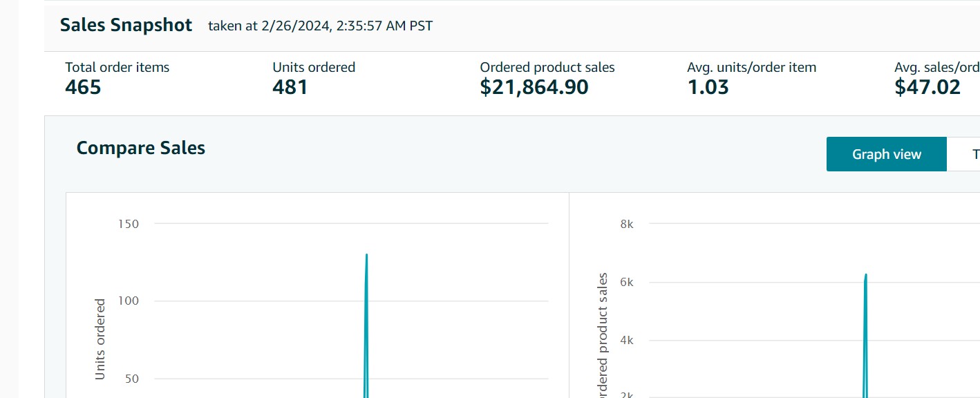The height and width of the screenshot is (398, 980).
Task: Click the snapshot timestamp text
Action: [x=321, y=26]
